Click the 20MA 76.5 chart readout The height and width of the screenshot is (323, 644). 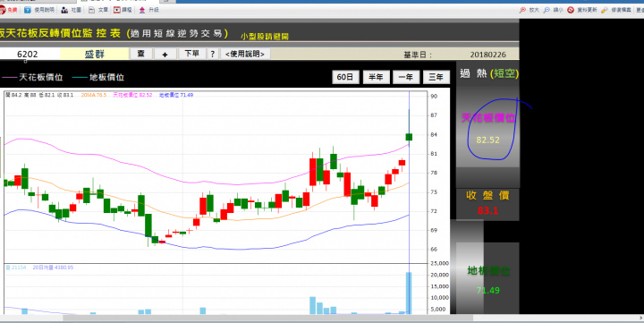pyautogui.click(x=94, y=95)
